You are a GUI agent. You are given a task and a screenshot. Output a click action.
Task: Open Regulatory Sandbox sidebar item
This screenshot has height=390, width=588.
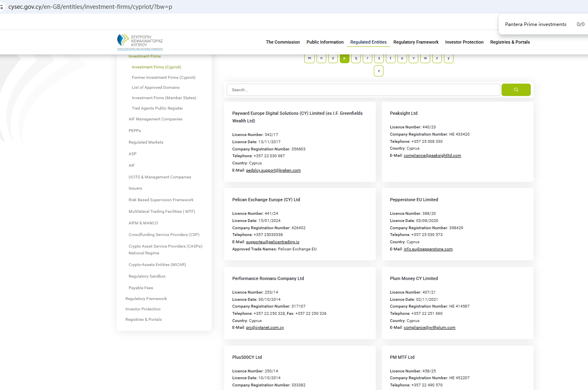tap(147, 276)
